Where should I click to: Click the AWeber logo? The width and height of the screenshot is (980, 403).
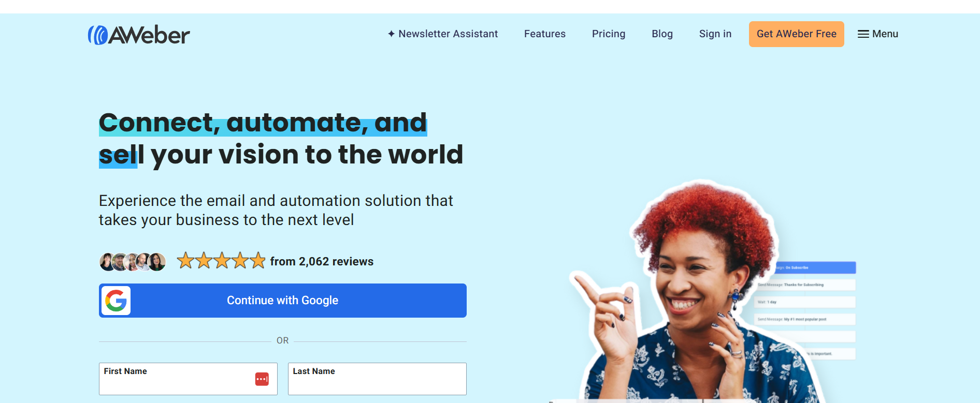[x=139, y=35]
